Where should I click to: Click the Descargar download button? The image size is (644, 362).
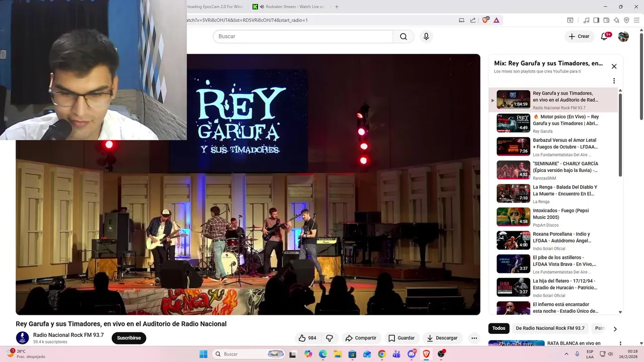coord(442,338)
